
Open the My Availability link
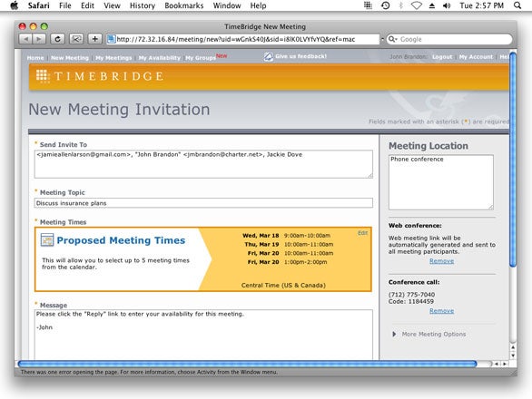point(160,58)
